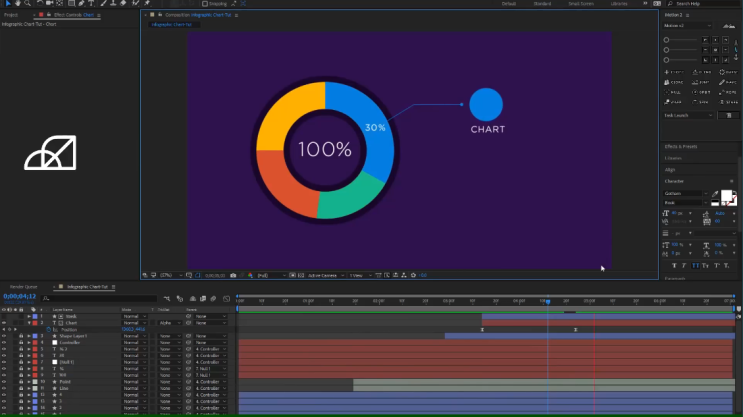
Task: Toggle the Snapping checkbox
Action: 205,4
